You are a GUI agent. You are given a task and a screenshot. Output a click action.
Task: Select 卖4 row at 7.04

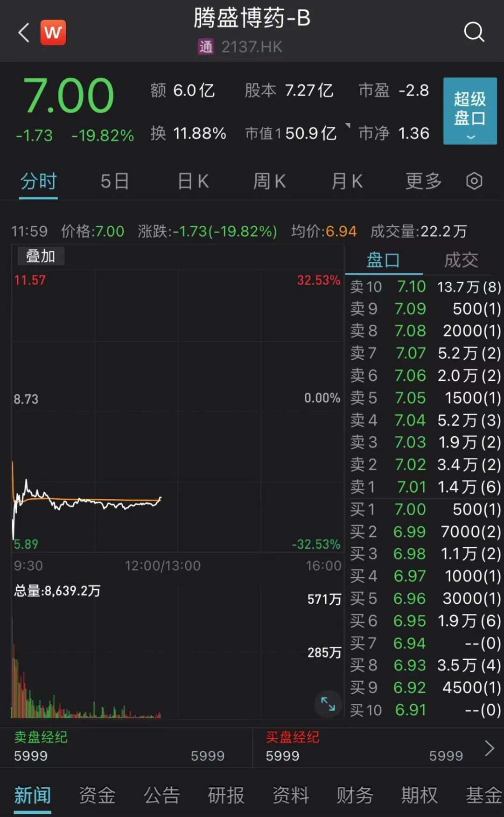click(x=425, y=420)
